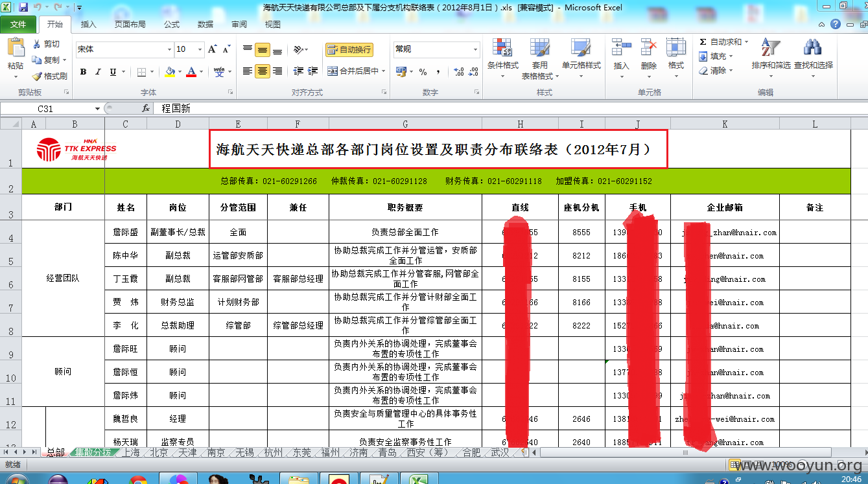Increase font size with the large A icon

point(212,49)
